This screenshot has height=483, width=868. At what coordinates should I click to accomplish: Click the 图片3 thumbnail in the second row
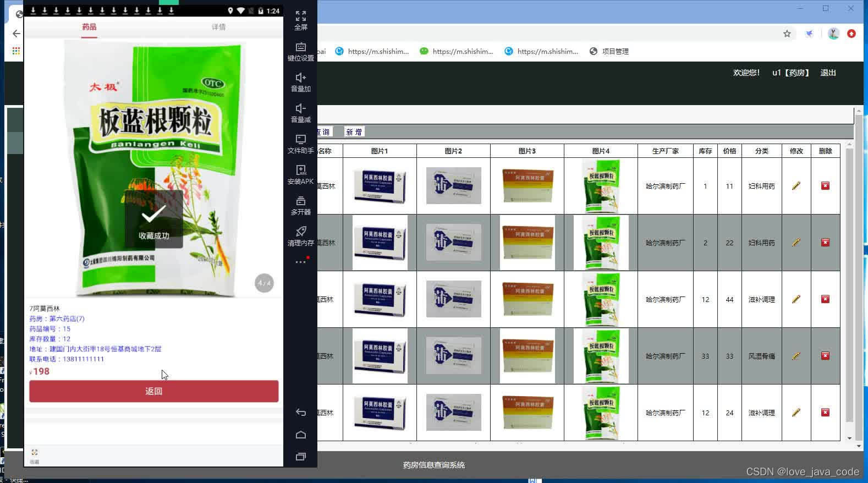point(527,243)
